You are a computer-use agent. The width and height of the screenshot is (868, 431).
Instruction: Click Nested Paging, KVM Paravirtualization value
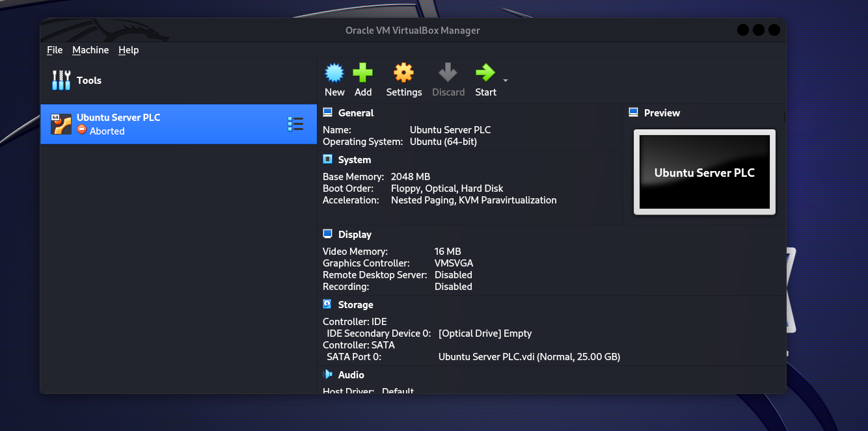(474, 200)
